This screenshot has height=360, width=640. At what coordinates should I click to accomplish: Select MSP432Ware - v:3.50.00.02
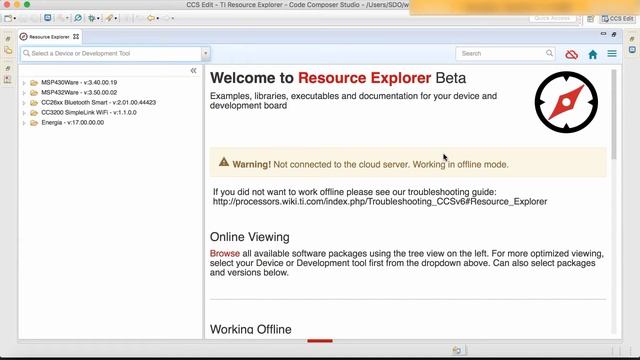point(79,93)
